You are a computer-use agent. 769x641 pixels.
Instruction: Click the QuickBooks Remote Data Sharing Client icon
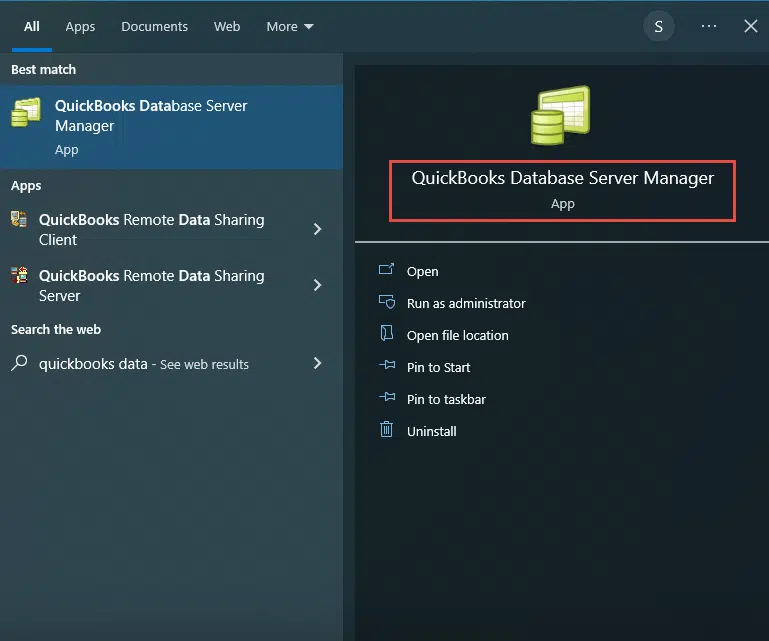pos(19,220)
